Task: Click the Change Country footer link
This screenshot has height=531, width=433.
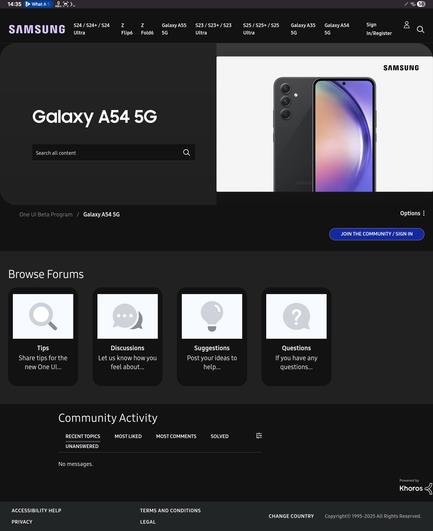Action: [291, 516]
